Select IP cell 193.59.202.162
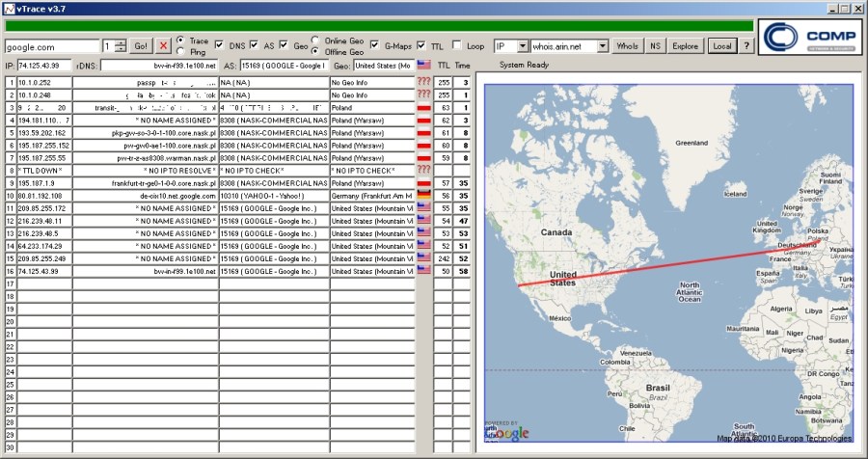 pyautogui.click(x=44, y=133)
